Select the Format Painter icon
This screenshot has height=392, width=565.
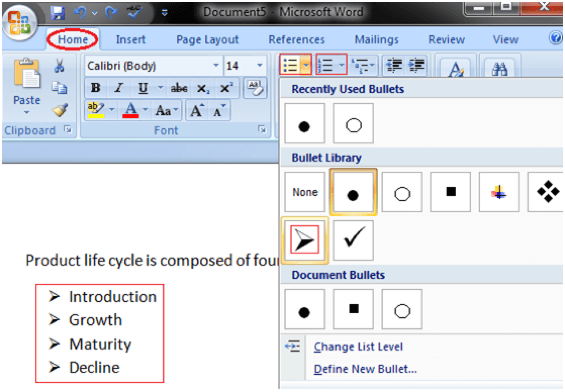pos(60,110)
